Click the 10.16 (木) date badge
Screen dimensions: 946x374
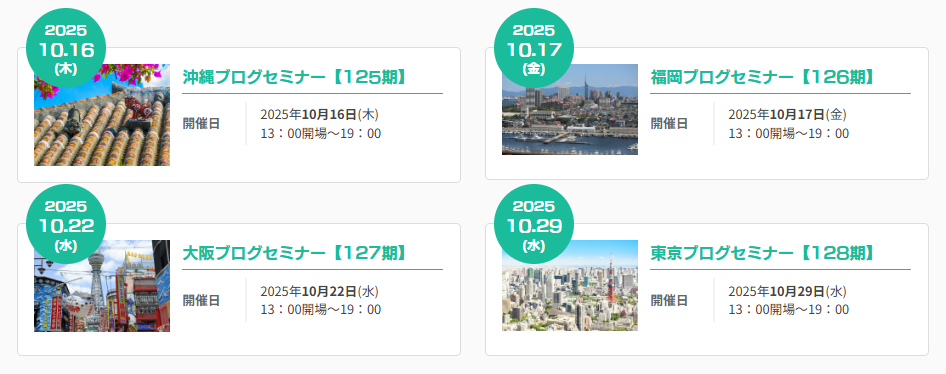66,48
